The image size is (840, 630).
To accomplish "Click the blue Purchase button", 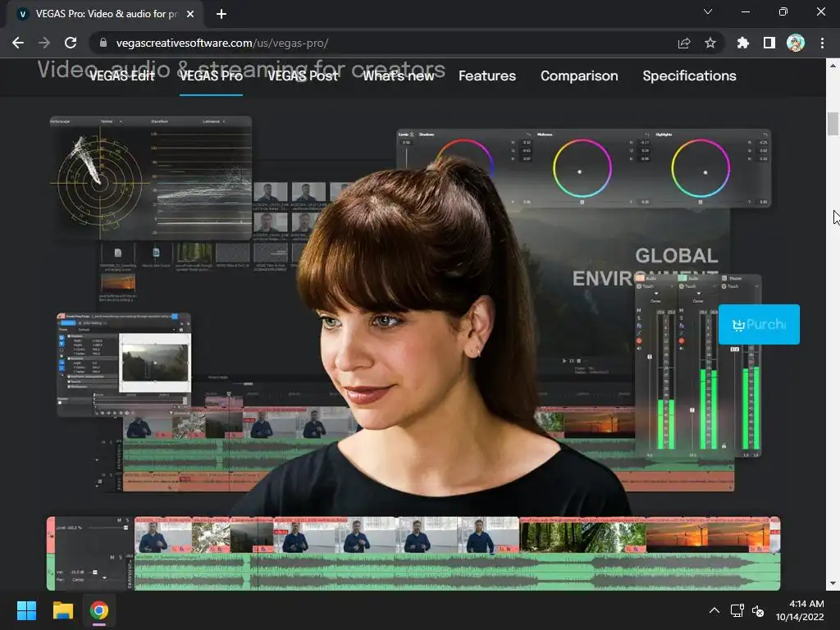I will click(x=759, y=324).
